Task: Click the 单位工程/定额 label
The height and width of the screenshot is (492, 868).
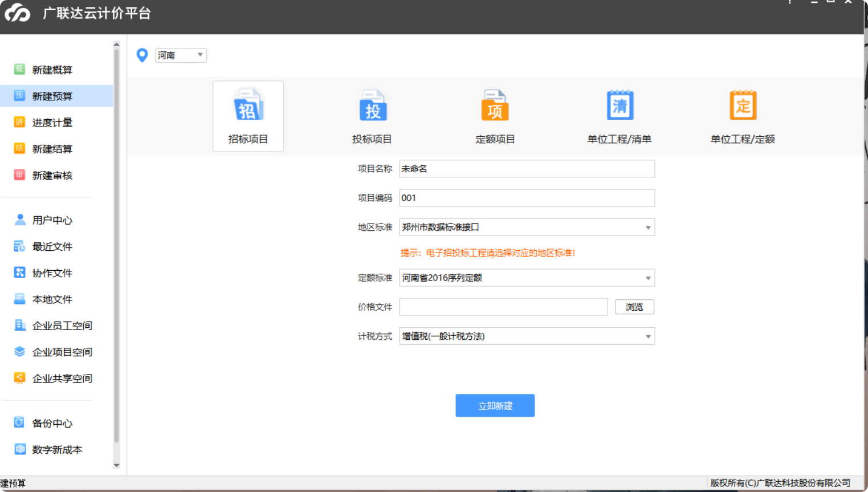Action: point(743,139)
